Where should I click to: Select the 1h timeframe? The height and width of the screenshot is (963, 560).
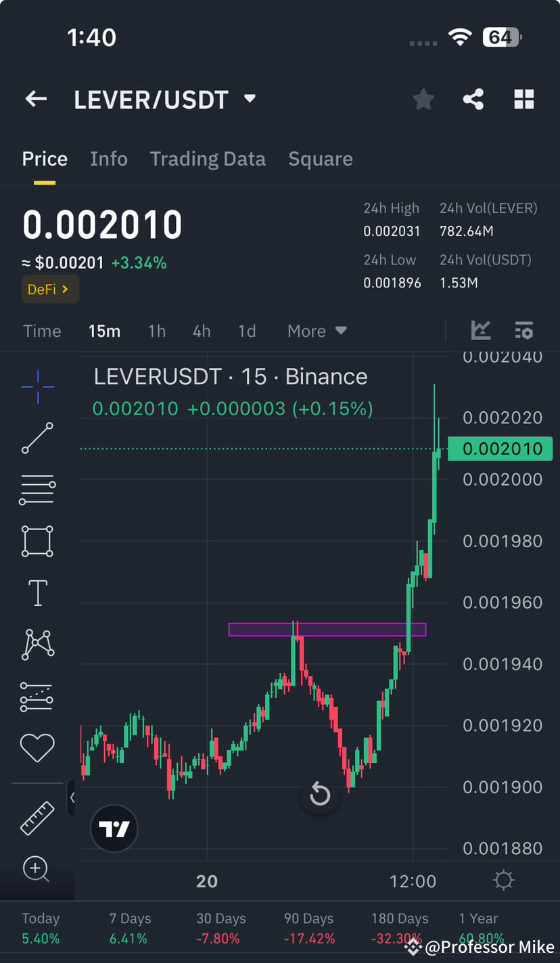[156, 331]
